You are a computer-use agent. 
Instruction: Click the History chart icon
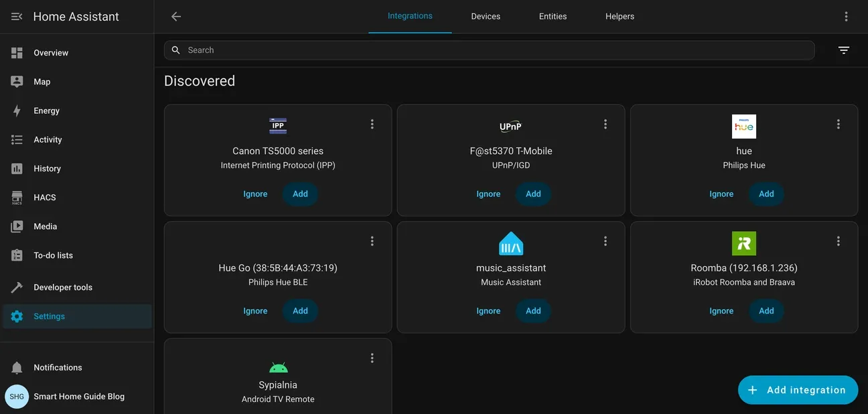[x=17, y=169]
